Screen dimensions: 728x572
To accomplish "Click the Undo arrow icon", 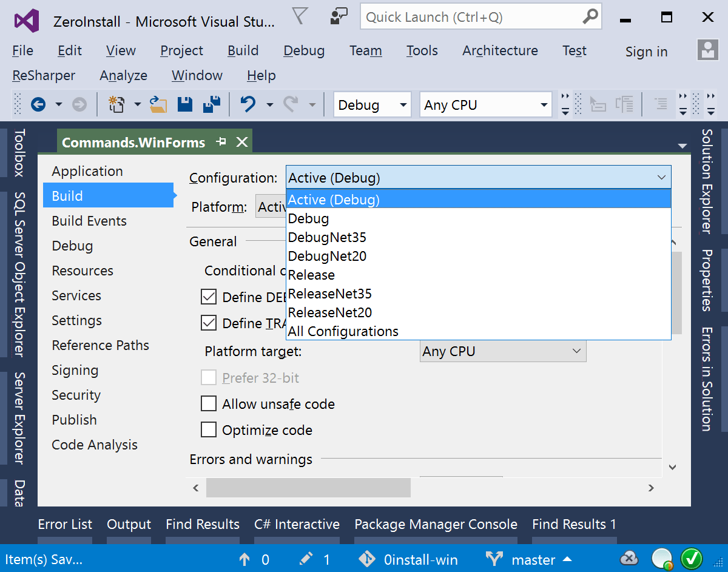I will [x=248, y=105].
